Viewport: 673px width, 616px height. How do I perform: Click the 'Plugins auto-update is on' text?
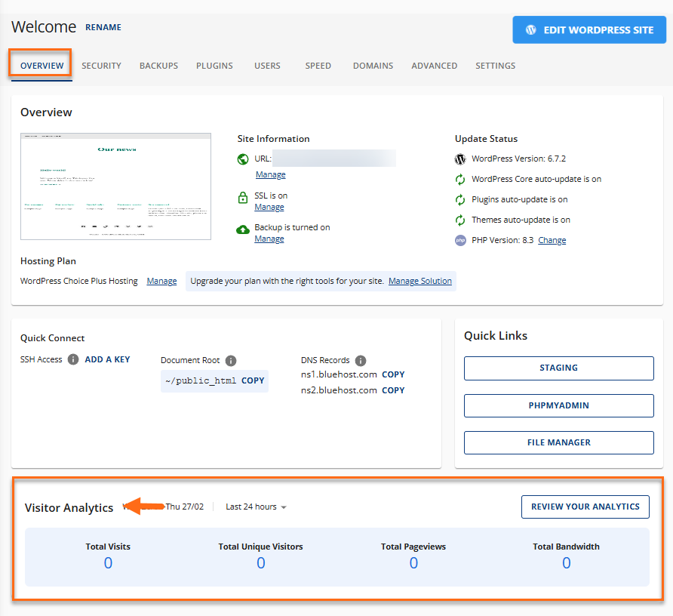(520, 200)
